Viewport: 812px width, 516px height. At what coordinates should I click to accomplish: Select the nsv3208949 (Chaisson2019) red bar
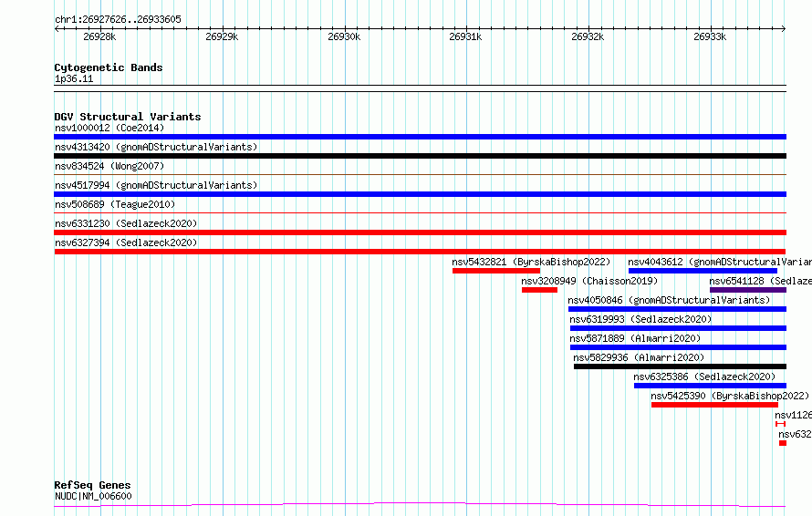point(539,290)
